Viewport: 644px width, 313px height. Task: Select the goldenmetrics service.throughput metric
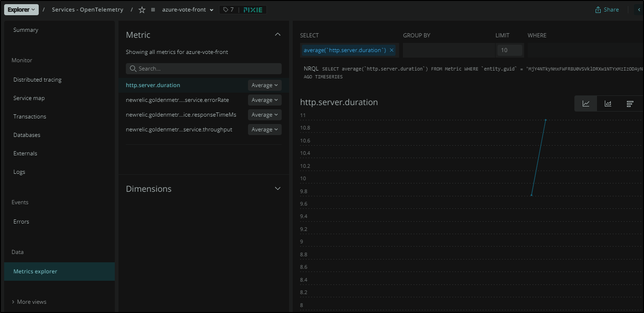[x=179, y=130]
